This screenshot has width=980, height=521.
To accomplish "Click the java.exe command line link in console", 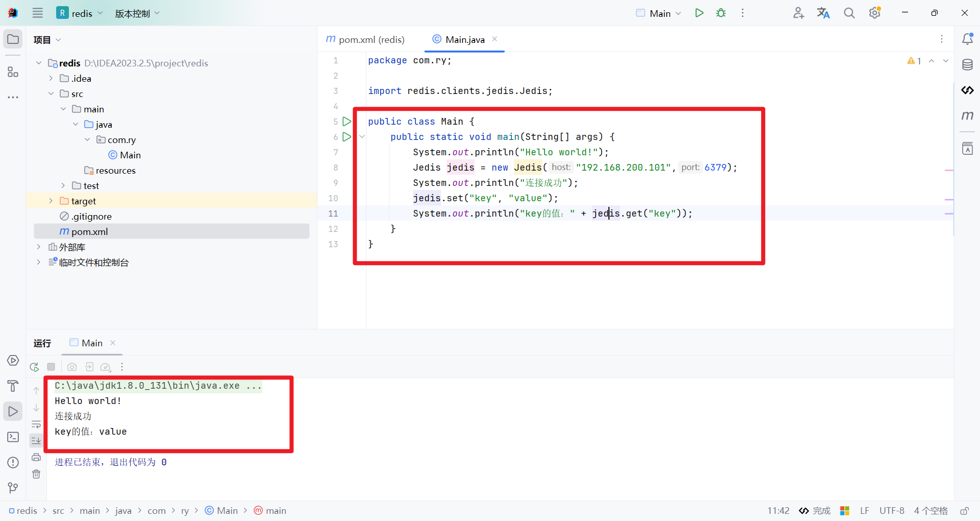I will pyautogui.click(x=158, y=386).
